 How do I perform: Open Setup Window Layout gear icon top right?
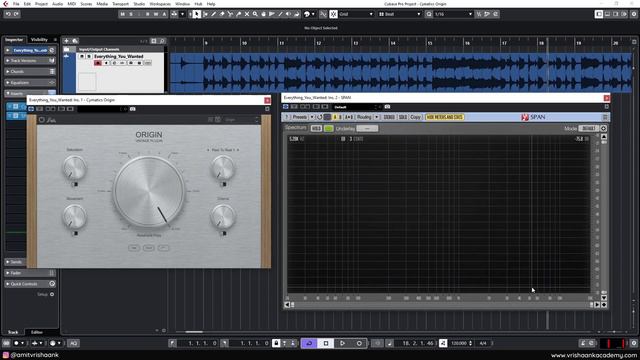634,14
